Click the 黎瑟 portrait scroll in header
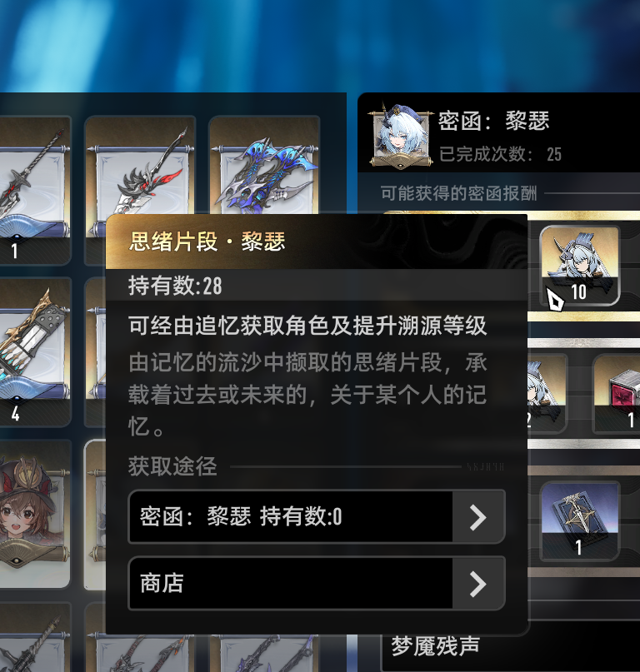This screenshot has height=672, width=640. point(400,136)
